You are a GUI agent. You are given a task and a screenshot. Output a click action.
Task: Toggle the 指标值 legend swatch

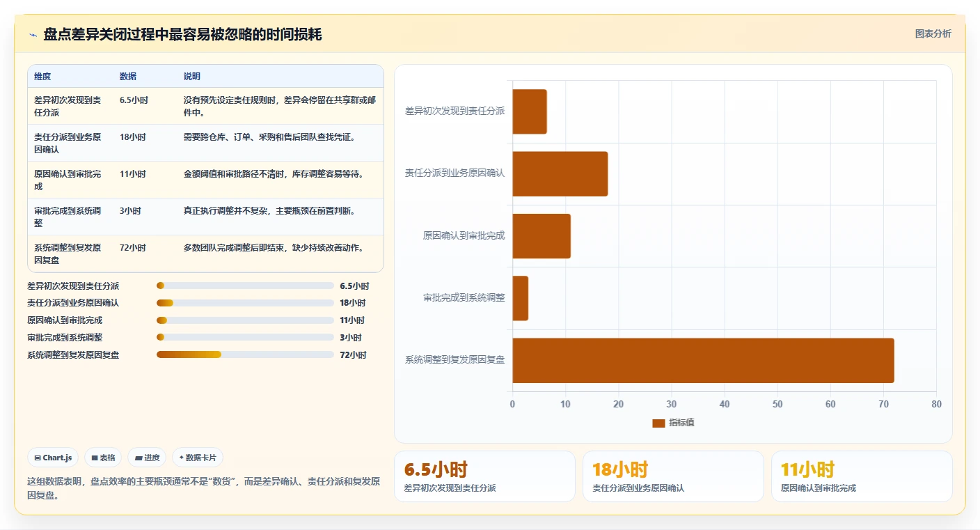pyautogui.click(x=658, y=423)
